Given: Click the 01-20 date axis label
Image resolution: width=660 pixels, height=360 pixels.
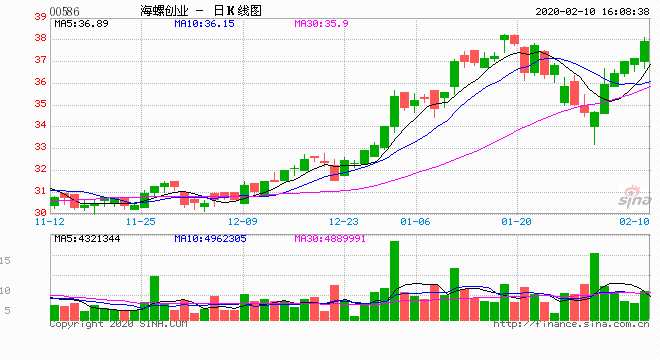Looking at the screenshot, I should coord(516,221).
